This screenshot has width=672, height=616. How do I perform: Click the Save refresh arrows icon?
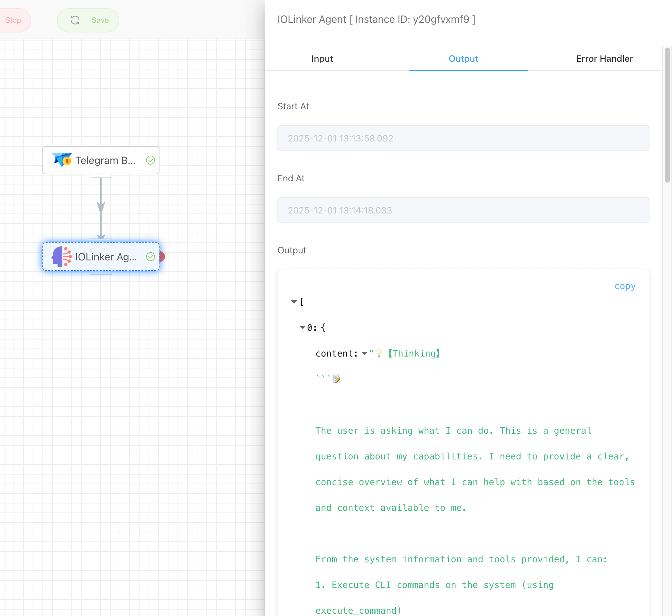pyautogui.click(x=75, y=20)
